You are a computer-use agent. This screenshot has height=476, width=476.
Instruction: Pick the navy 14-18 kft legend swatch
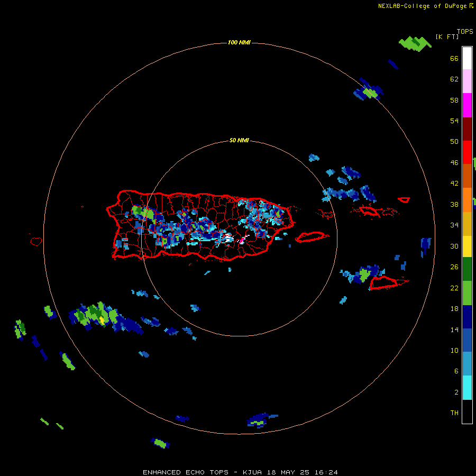click(x=467, y=317)
